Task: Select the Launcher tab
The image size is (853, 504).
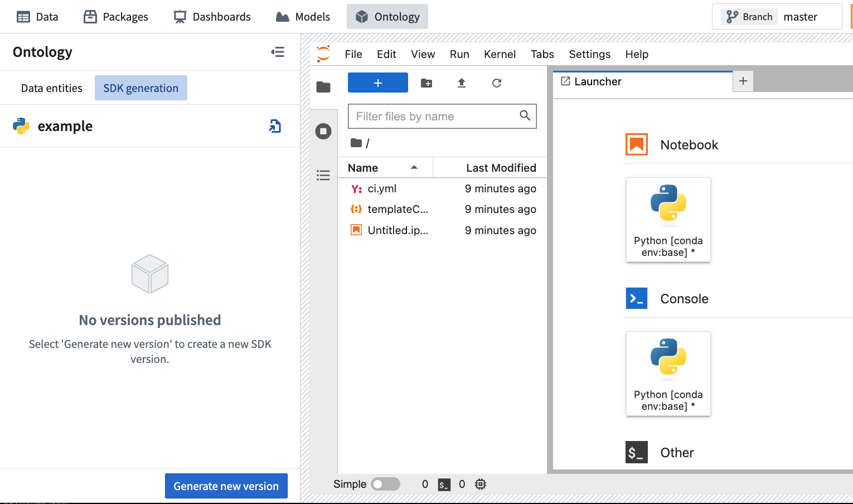Action: pos(643,81)
